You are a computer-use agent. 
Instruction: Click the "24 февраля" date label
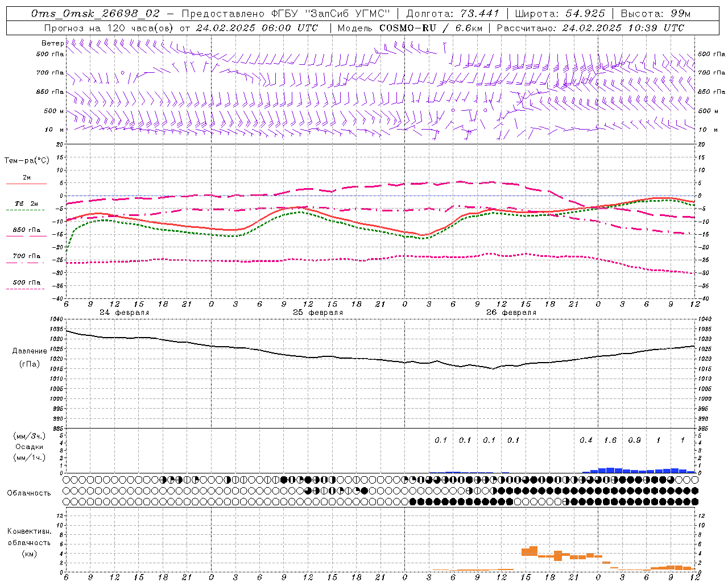coord(125,313)
